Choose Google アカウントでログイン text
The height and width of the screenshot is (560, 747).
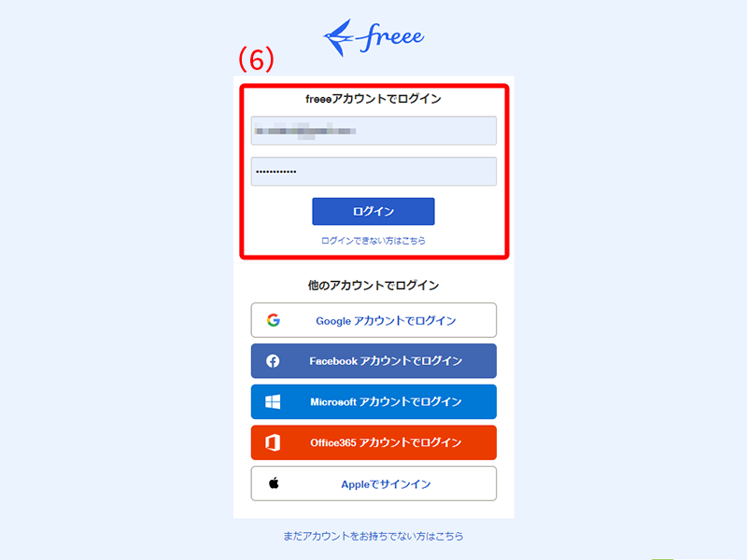pyautogui.click(x=386, y=321)
